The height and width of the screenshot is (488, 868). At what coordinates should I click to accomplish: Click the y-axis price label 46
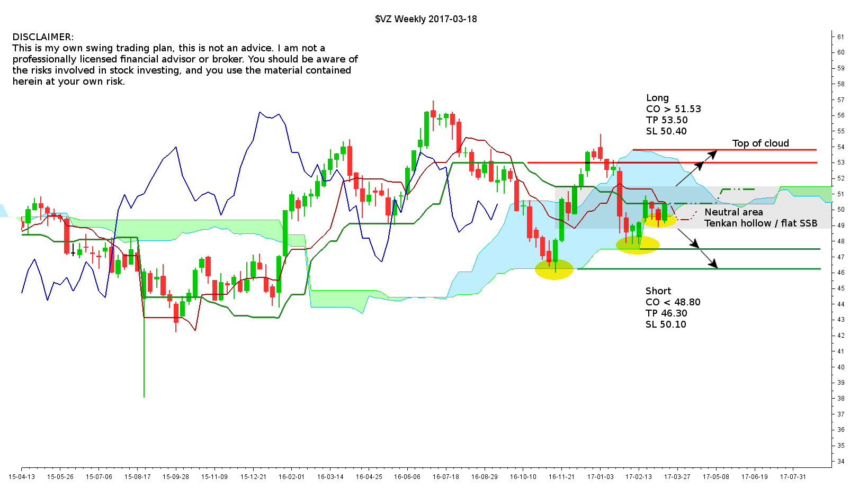pyautogui.click(x=841, y=273)
